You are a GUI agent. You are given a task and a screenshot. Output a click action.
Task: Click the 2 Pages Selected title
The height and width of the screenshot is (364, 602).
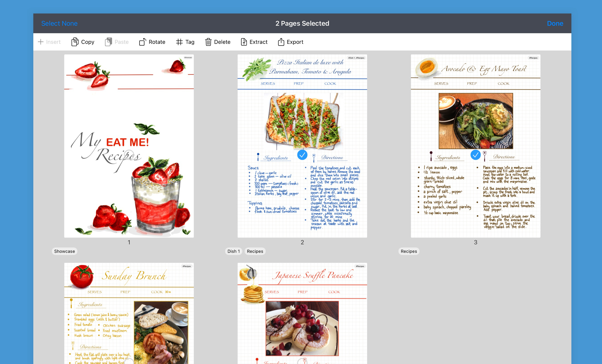pos(302,23)
